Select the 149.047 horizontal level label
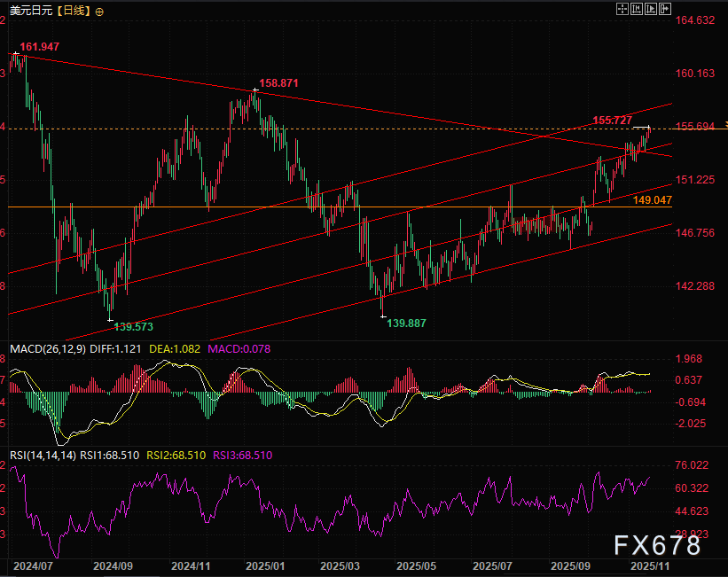The image size is (728, 577). [x=652, y=201]
